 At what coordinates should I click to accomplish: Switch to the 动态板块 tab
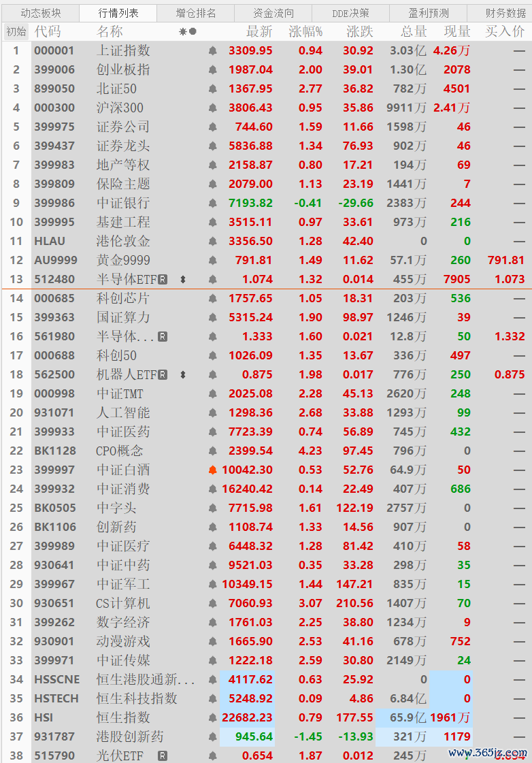40,13
